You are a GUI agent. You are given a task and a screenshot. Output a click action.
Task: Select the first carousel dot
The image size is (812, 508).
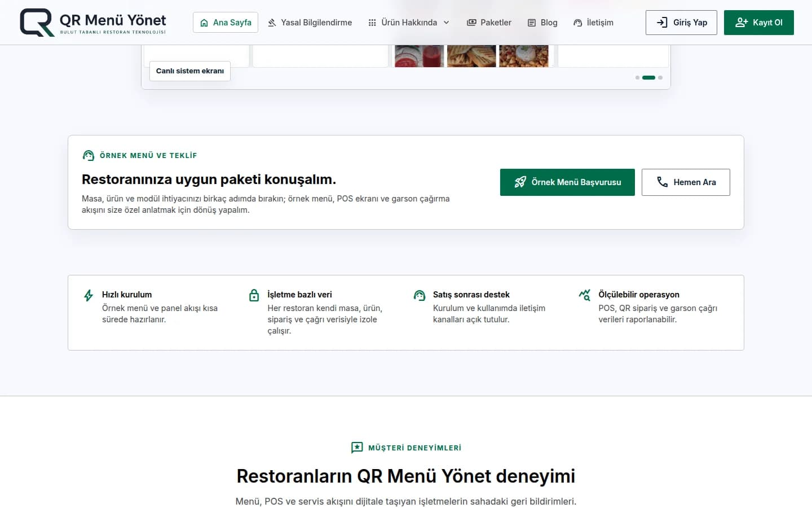point(637,78)
